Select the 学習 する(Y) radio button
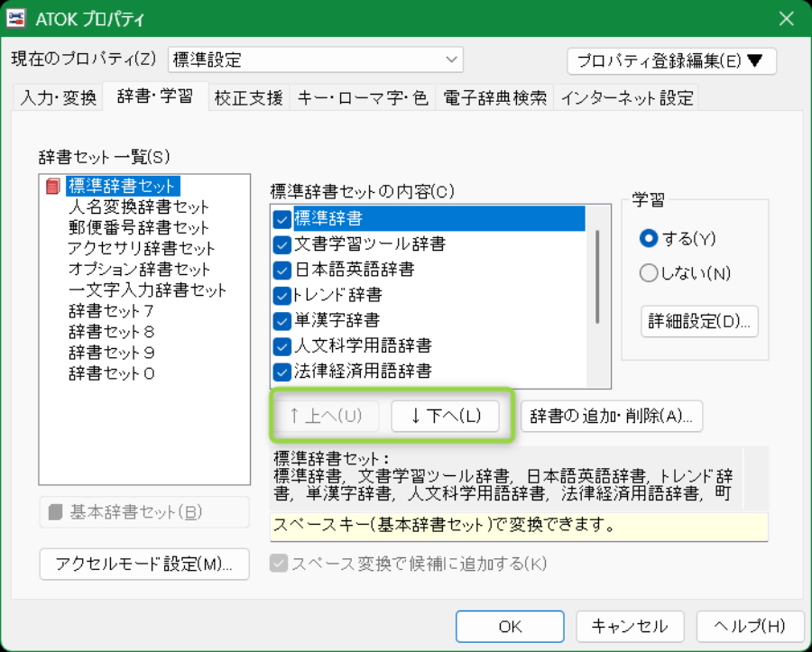Image resolution: width=812 pixels, height=652 pixels. pos(649,239)
